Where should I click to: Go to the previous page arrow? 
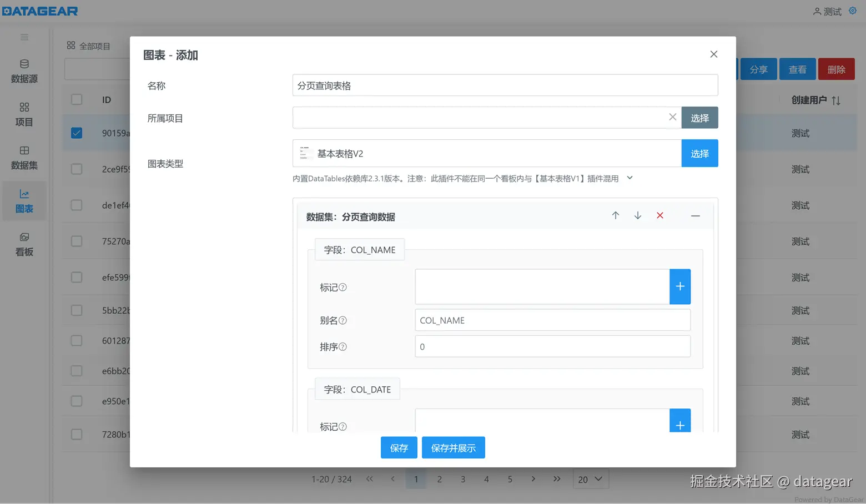393,478
